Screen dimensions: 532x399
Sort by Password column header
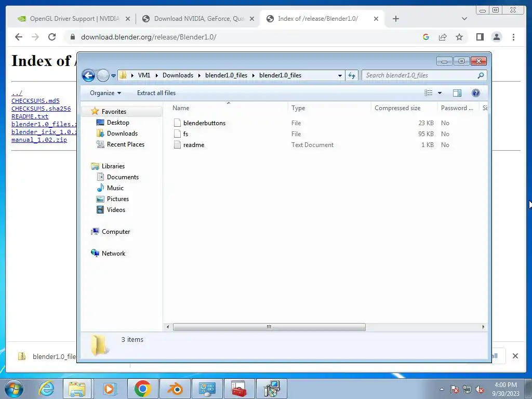pos(458,108)
